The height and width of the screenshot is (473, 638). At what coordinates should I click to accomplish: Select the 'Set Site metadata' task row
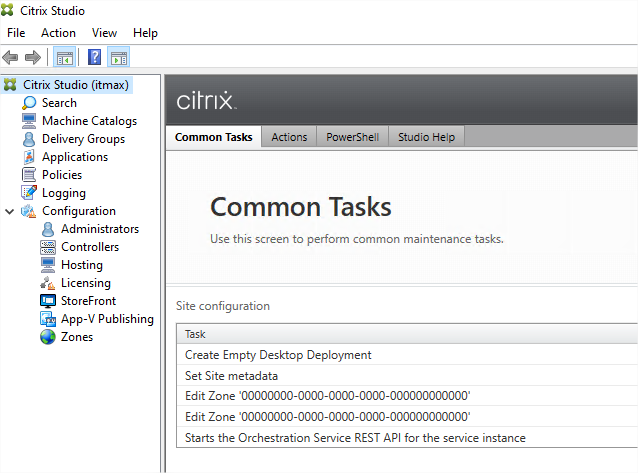point(407,376)
